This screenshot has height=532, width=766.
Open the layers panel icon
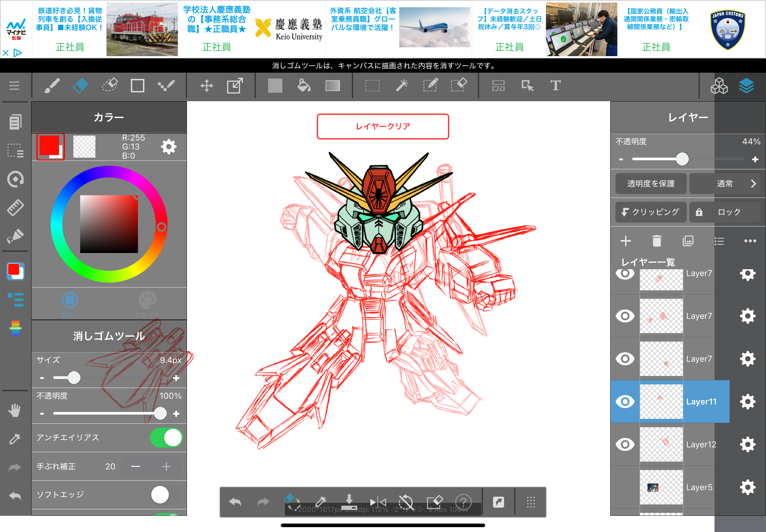coord(746,86)
